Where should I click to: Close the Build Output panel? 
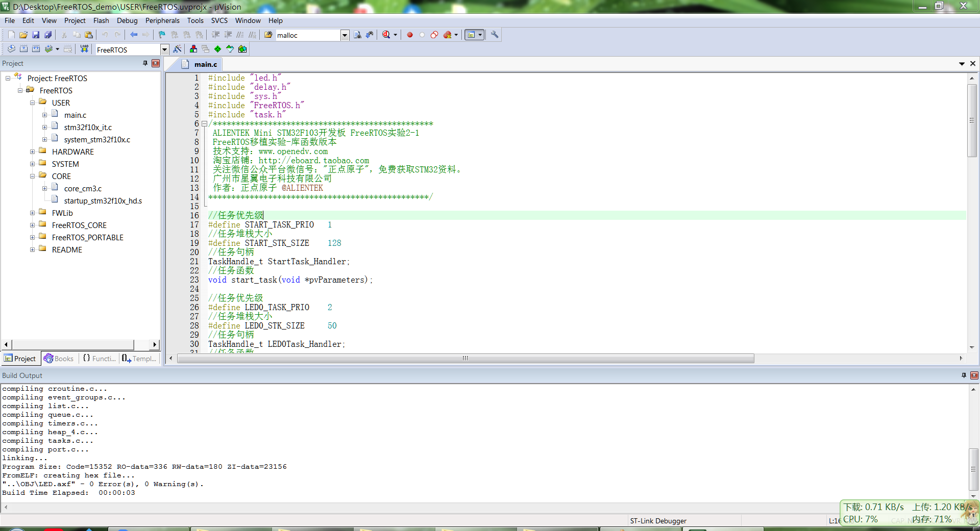coord(974,375)
